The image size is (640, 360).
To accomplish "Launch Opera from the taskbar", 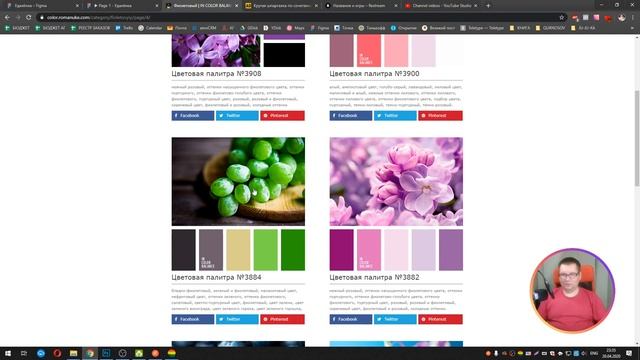I will 57,353.
